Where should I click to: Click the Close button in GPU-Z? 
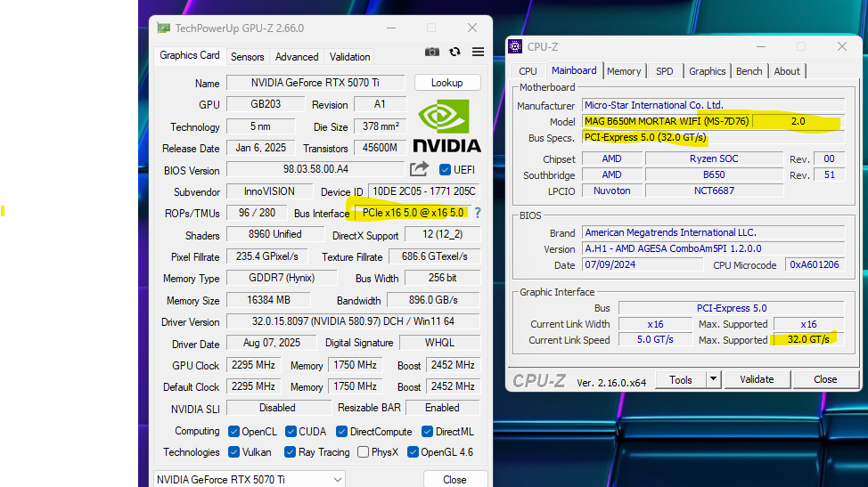pyautogui.click(x=455, y=479)
